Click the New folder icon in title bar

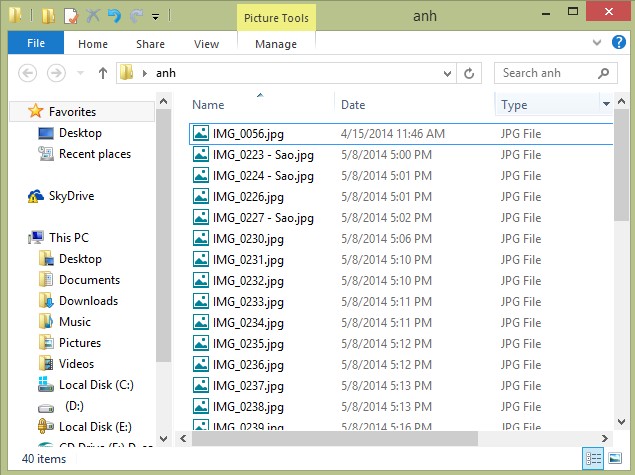[x=48, y=16]
